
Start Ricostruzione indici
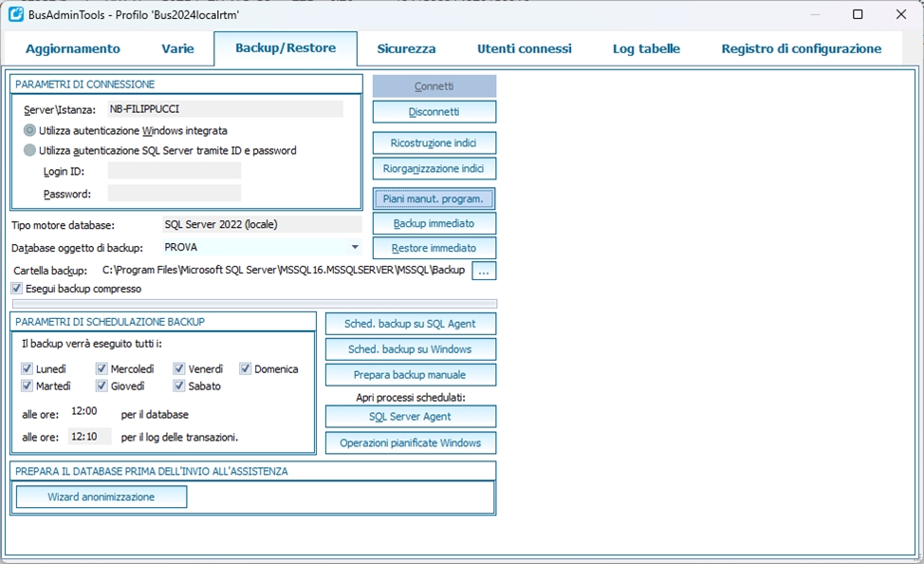(x=434, y=142)
